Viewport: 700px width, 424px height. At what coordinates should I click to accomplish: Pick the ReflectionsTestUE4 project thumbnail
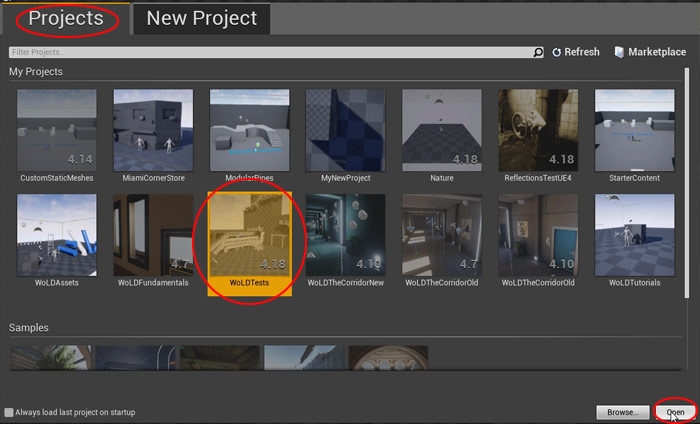point(537,129)
